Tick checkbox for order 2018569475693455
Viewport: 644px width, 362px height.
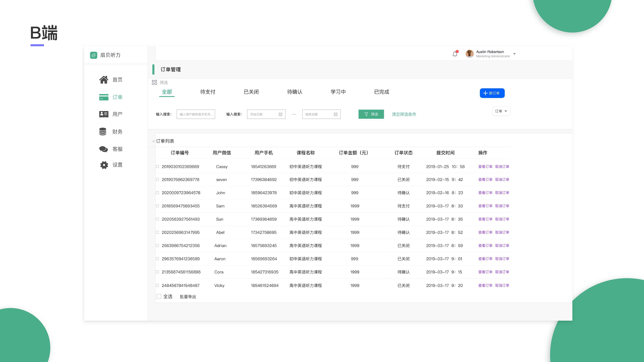click(x=157, y=206)
